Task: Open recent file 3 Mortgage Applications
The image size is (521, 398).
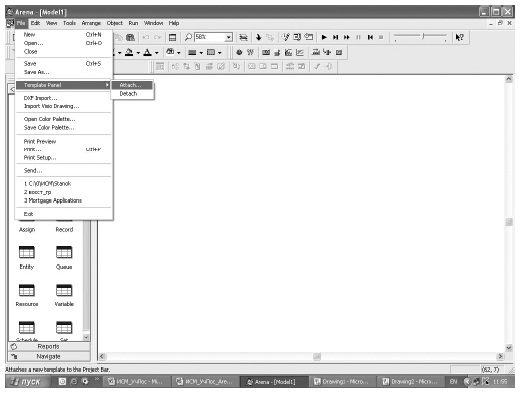Action: (x=63, y=201)
